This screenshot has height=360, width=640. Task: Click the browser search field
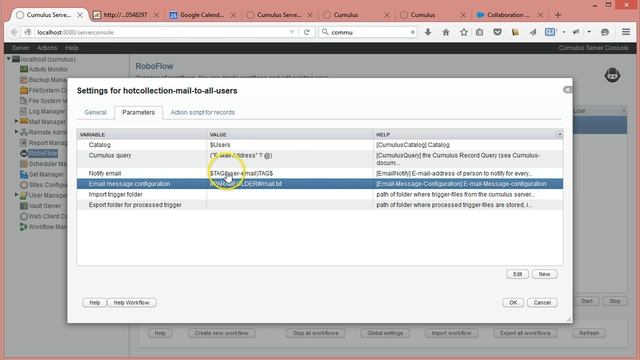click(367, 32)
